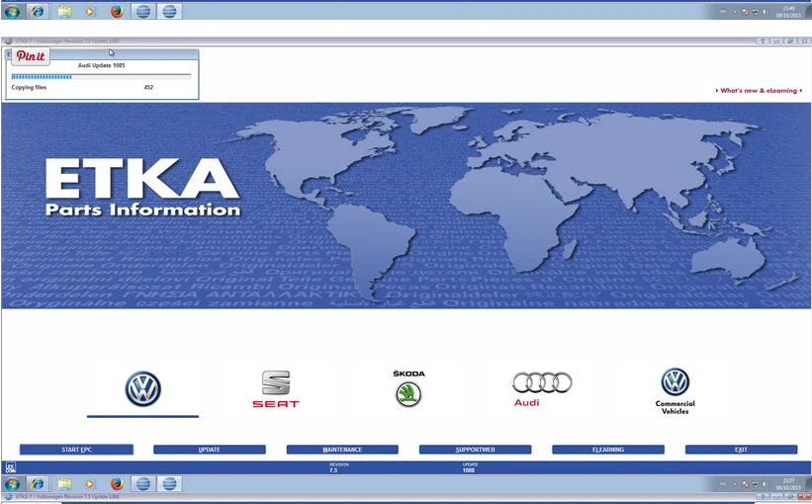The width and height of the screenshot is (812, 504).
Task: Launch Internet Explorer from lower taskbar
Action: [38, 484]
